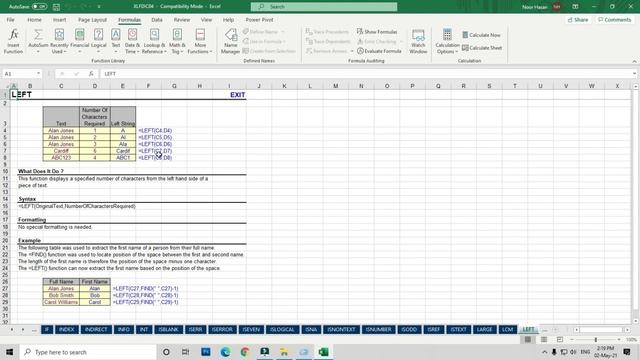Open the Name Manager

pyautogui.click(x=230, y=41)
